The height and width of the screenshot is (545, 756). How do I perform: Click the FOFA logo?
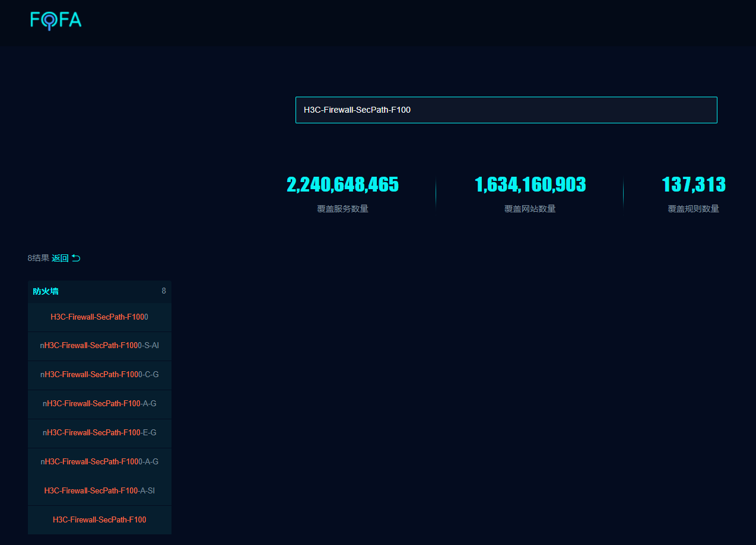[56, 20]
